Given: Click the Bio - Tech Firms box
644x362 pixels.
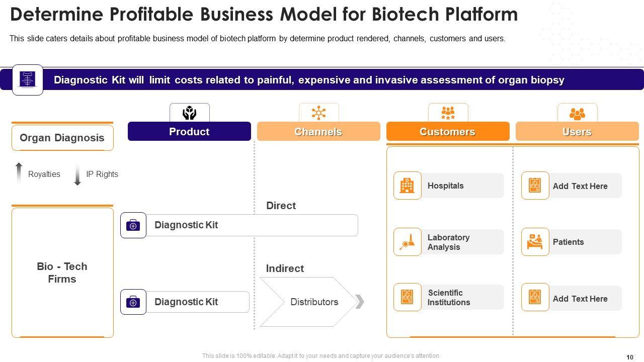Looking at the screenshot, I should point(62,273).
